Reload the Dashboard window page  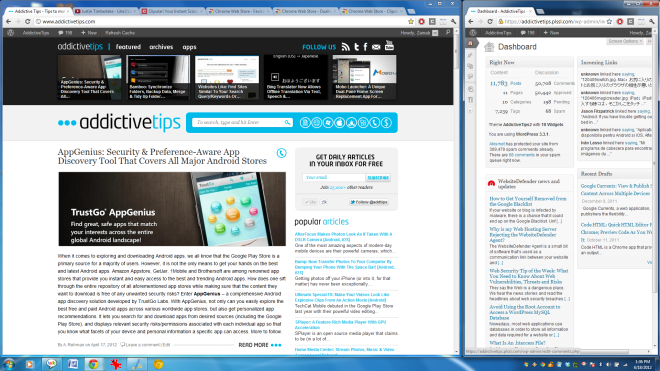click(490, 21)
